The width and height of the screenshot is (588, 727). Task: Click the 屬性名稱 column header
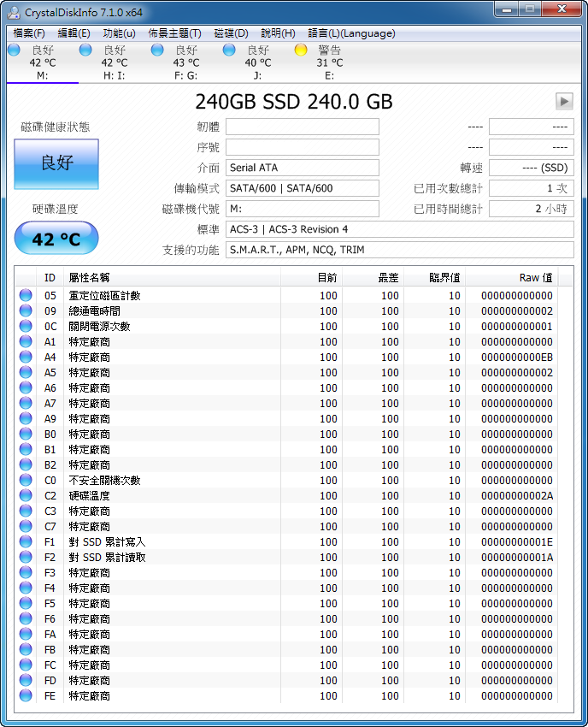tap(172, 278)
